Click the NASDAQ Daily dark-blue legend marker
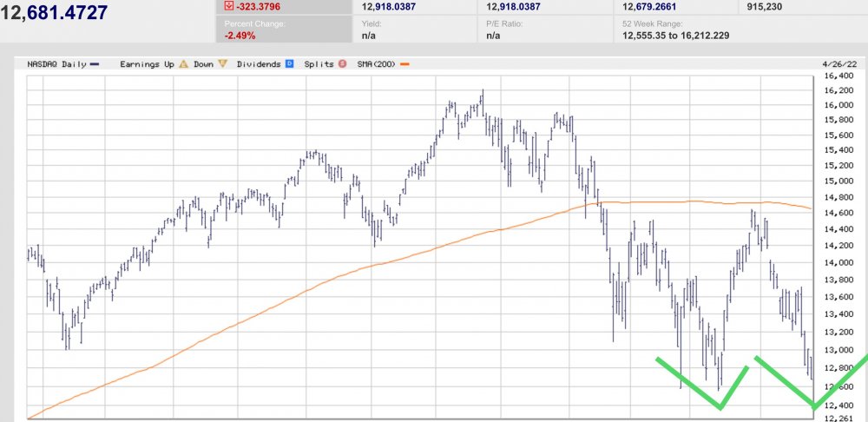 coord(94,64)
